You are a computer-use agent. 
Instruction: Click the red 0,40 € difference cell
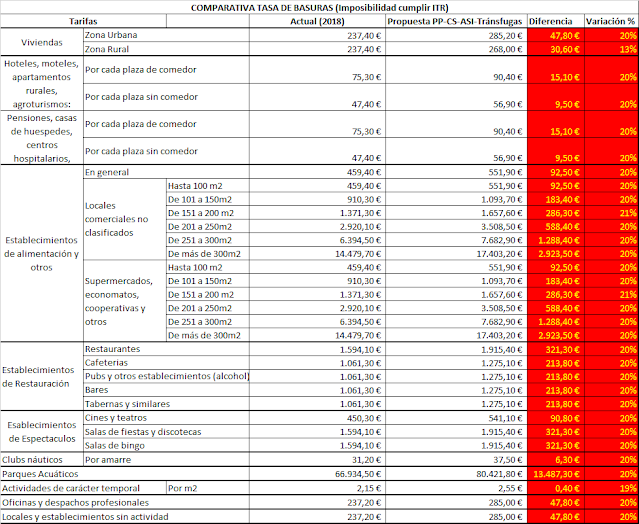pos(555,488)
